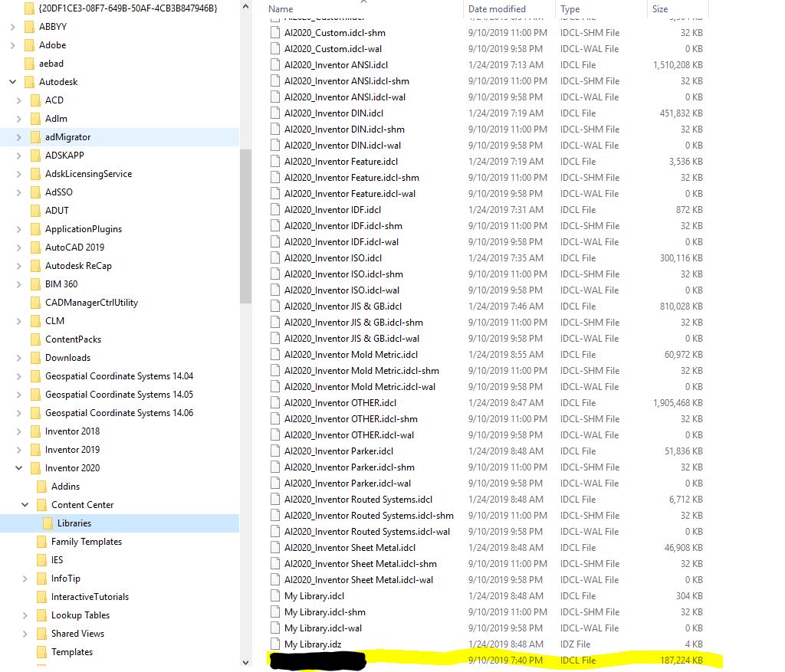This screenshot has width=785, height=672.
Task: Select the highlighted IDCL file row
Action: click(460, 660)
